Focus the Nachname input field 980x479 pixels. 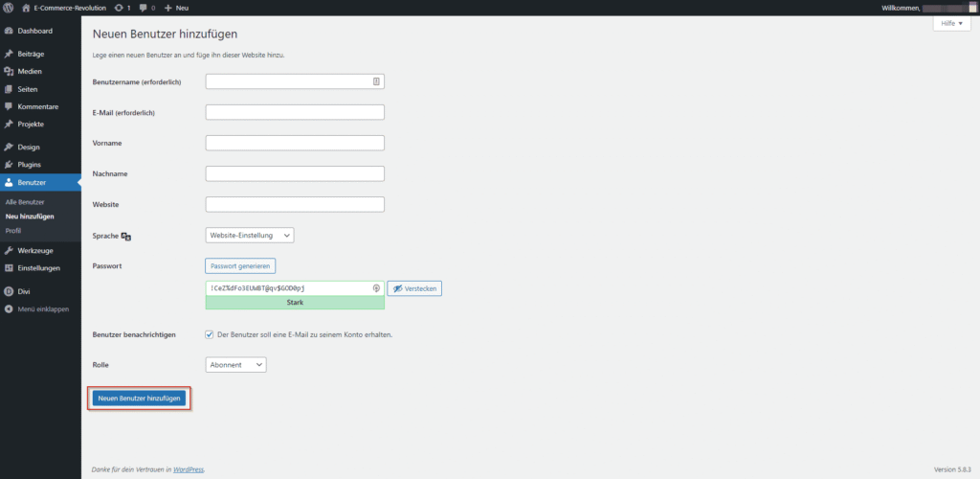295,173
